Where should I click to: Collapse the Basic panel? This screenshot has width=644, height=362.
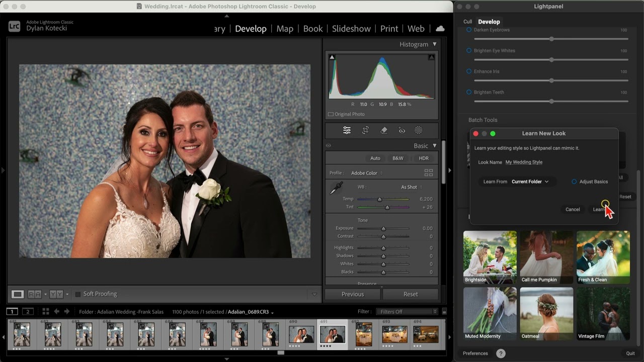pyautogui.click(x=435, y=146)
